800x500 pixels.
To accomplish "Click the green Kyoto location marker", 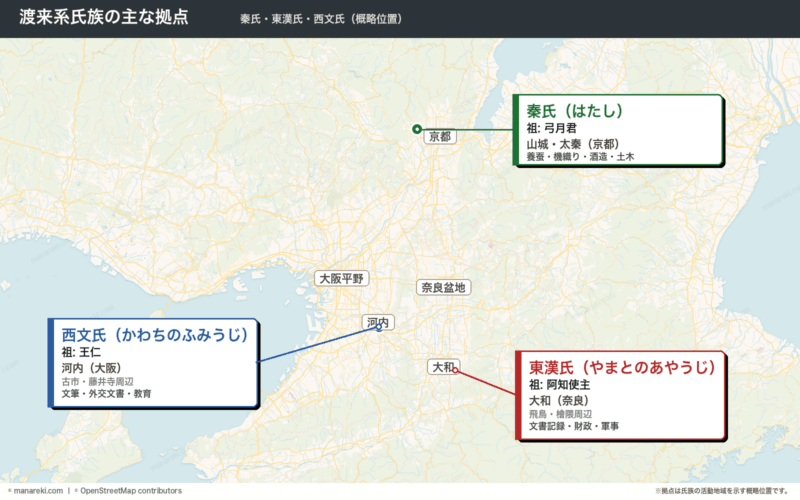I will tap(417, 129).
